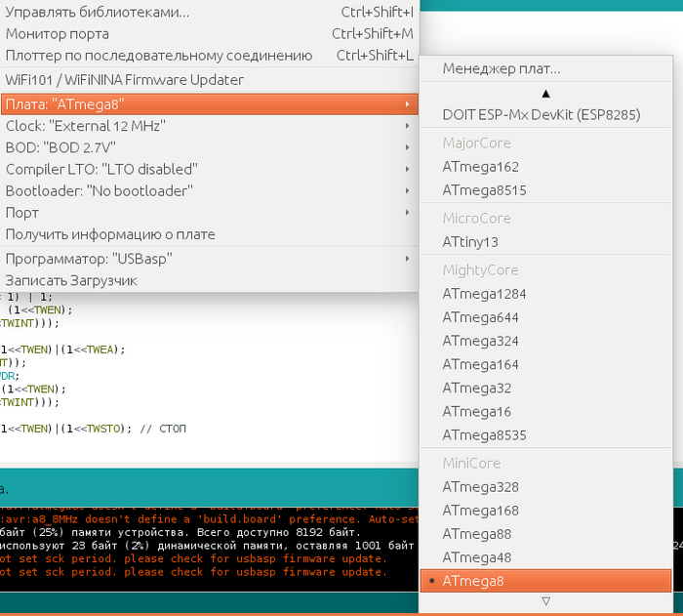This screenshot has height=616, width=683.
Task: Select the selected ATmega8 board radio item
Action: pyautogui.click(x=473, y=581)
